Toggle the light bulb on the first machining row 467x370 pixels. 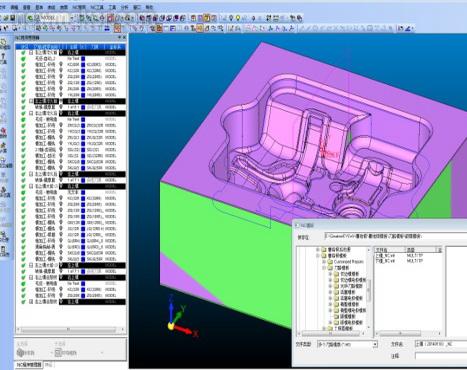click(61, 65)
